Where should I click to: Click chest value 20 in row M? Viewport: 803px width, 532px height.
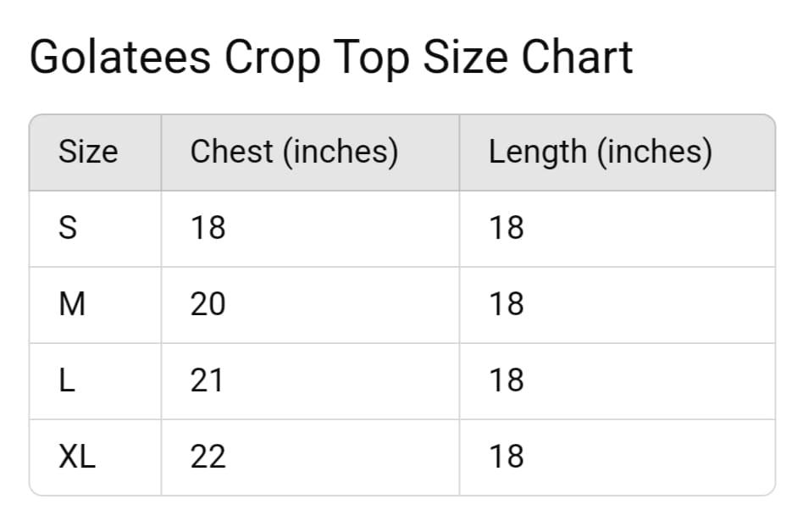[x=208, y=305]
